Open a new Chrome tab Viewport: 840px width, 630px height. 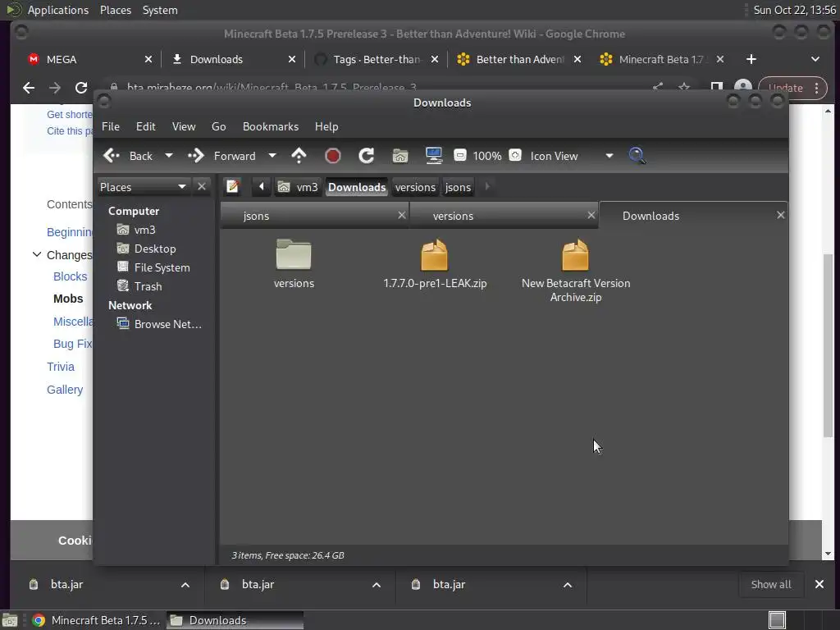pyautogui.click(x=751, y=59)
